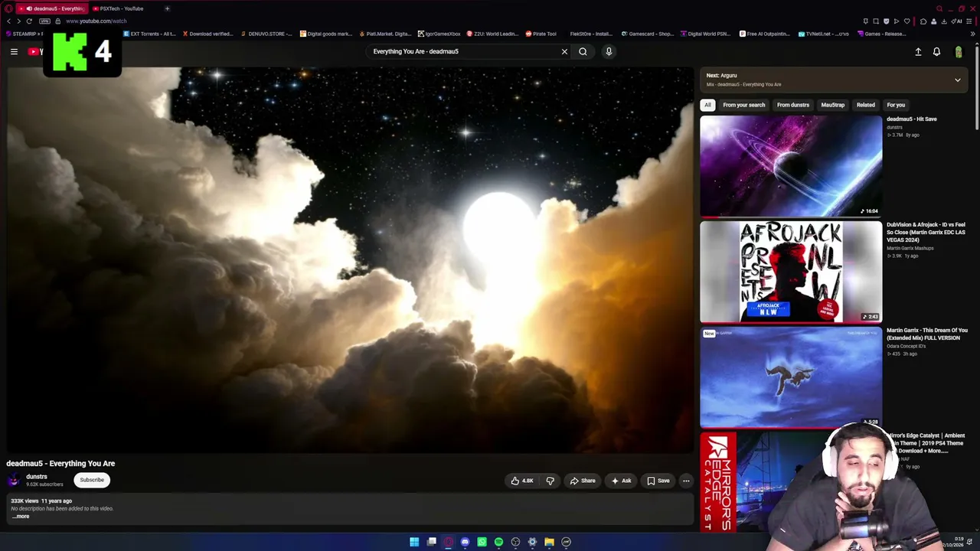The width and height of the screenshot is (980, 551).
Task: Open the YouTube upload/create icon
Action: [918, 51]
